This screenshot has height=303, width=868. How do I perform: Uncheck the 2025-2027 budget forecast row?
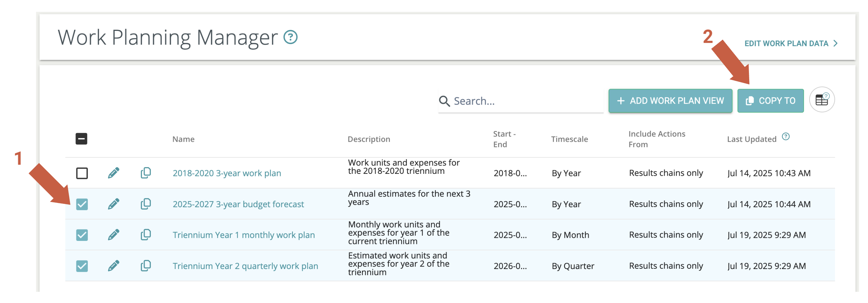(82, 204)
